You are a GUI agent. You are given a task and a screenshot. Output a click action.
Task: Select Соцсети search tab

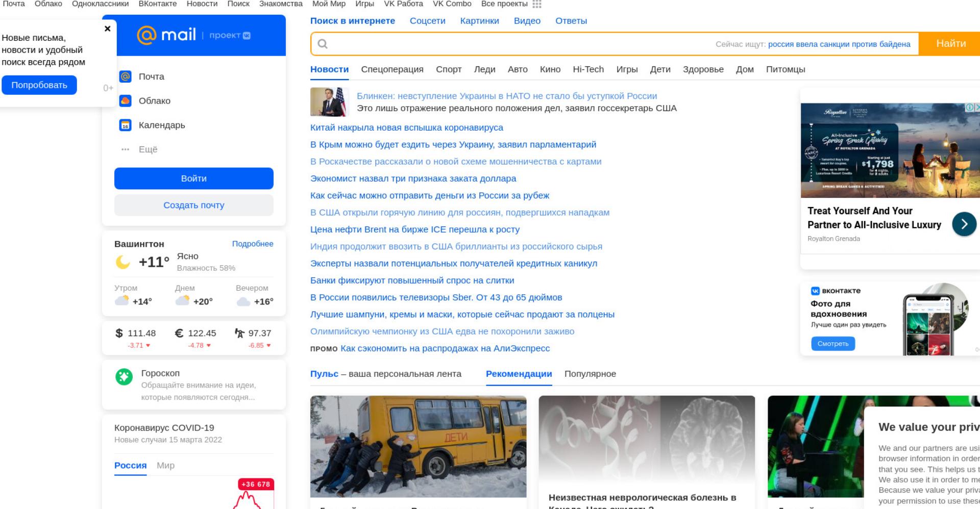click(428, 21)
